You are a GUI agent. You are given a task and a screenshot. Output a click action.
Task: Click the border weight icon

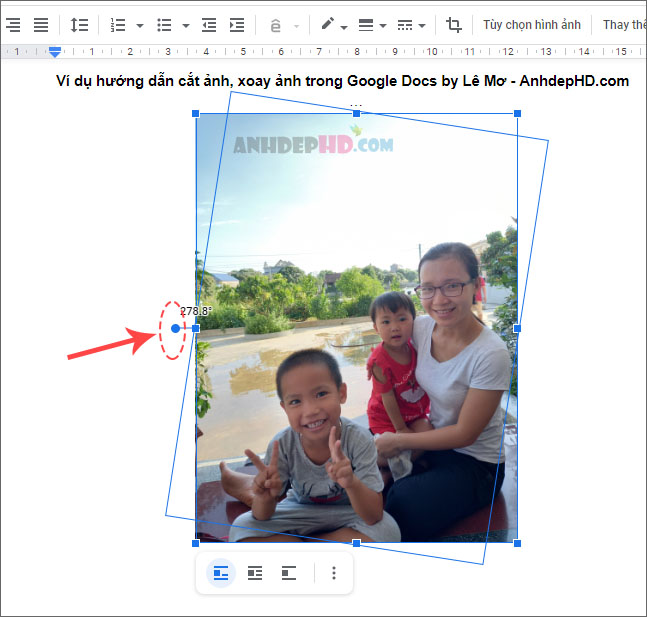click(x=366, y=25)
